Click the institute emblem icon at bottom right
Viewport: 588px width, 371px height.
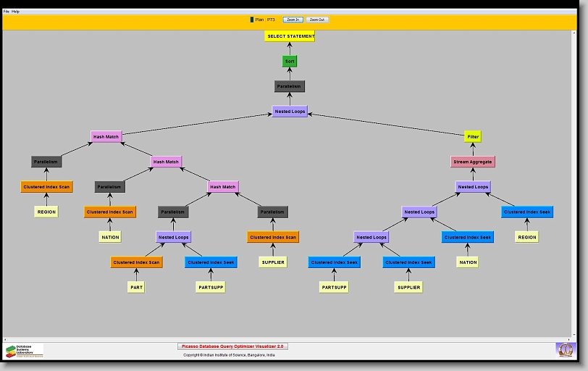[565, 350]
